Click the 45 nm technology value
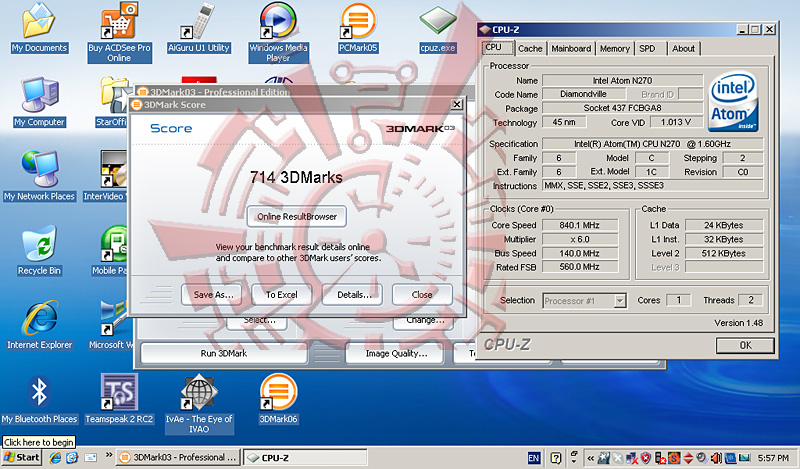This screenshot has height=469, width=800. click(564, 122)
